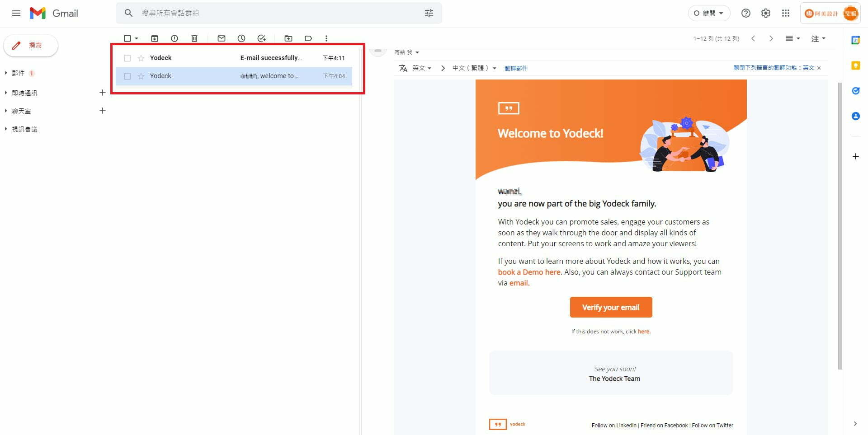Archive the selected conversation
Screen dimensions: 868x435
tap(155, 38)
